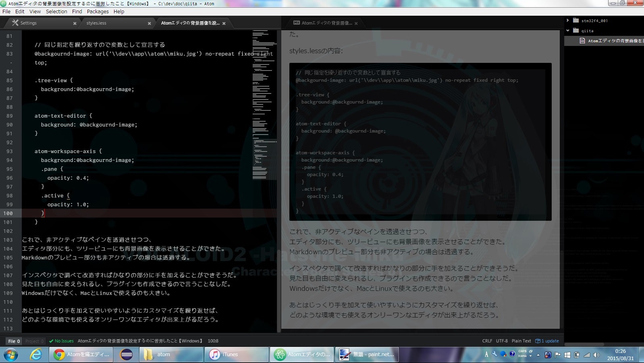The image size is (644, 363).
Task: Click the IME wrench tools icon
Action: pyautogui.click(x=494, y=354)
